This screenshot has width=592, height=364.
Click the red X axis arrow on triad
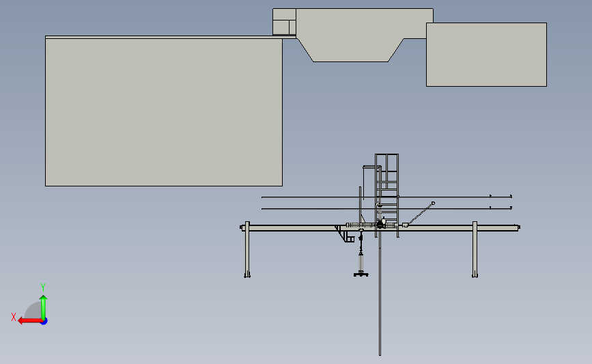(29, 320)
